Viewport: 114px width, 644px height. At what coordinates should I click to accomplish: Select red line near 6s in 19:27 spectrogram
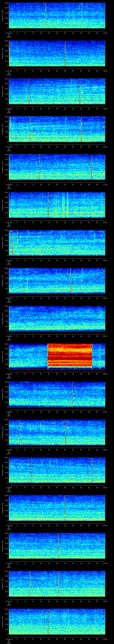tap(20, 432)
